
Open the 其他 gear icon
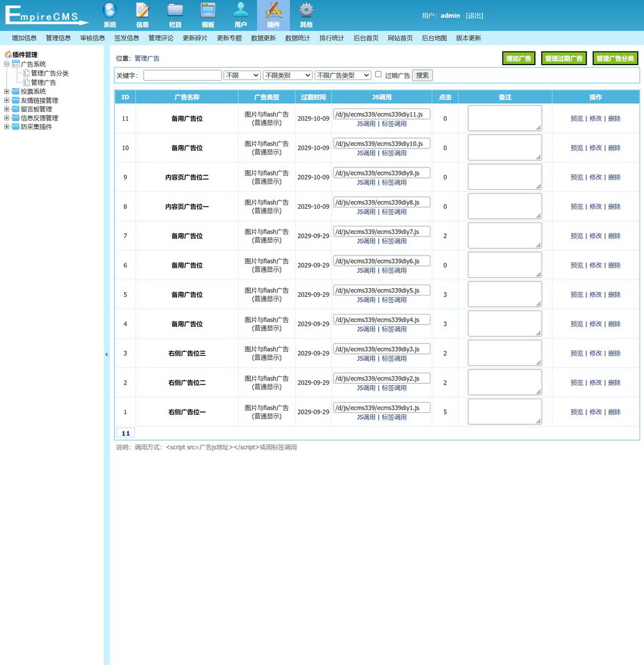click(x=306, y=10)
